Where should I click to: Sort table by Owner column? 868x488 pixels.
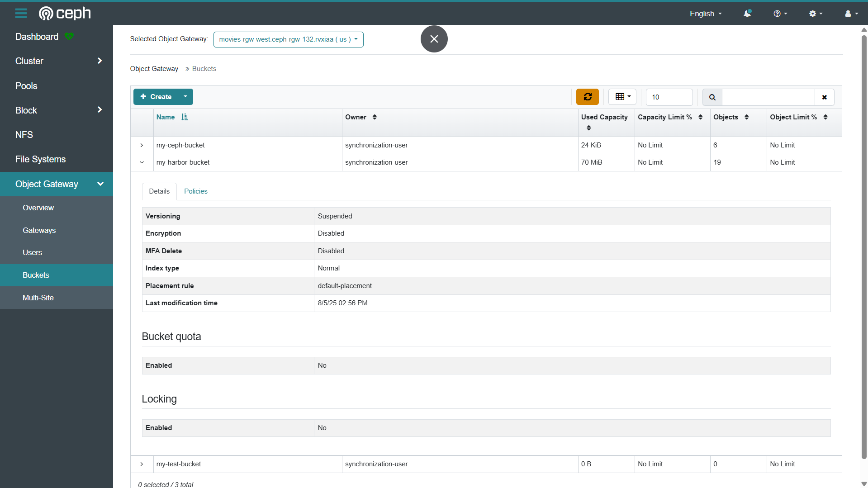(x=375, y=117)
